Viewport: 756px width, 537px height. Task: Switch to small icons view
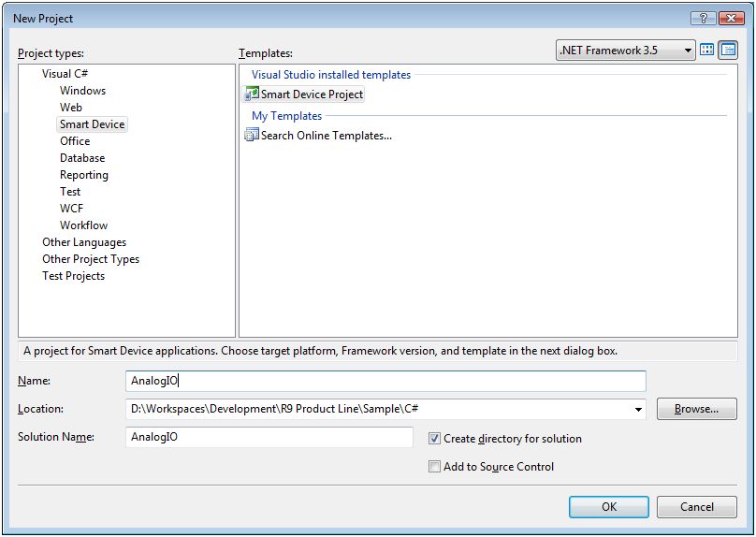(728, 51)
